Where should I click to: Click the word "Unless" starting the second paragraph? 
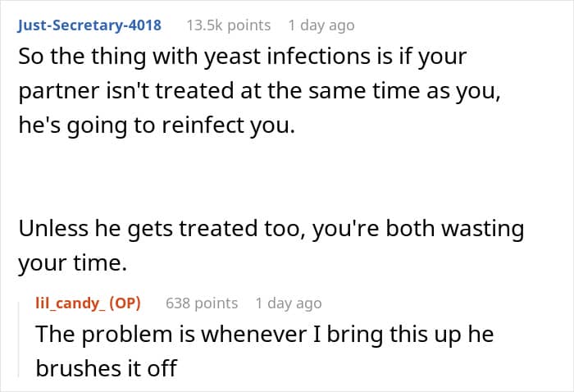tap(52, 229)
